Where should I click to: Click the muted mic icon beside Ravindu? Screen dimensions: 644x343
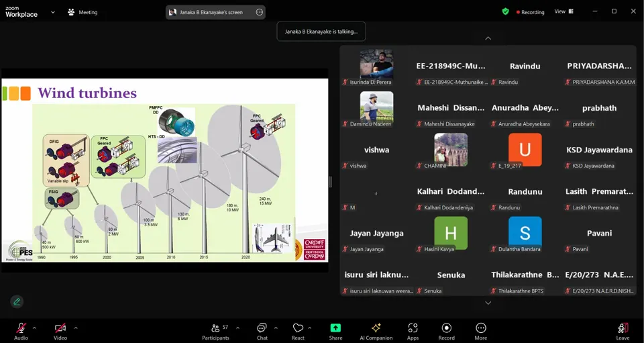coord(494,82)
